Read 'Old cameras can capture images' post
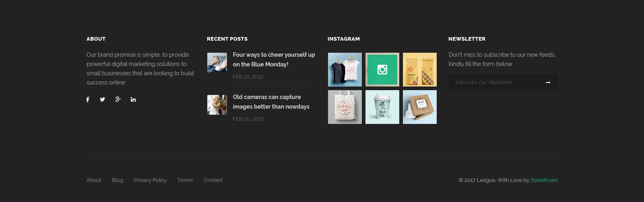Viewport: 644px width, 202px height. tap(271, 102)
